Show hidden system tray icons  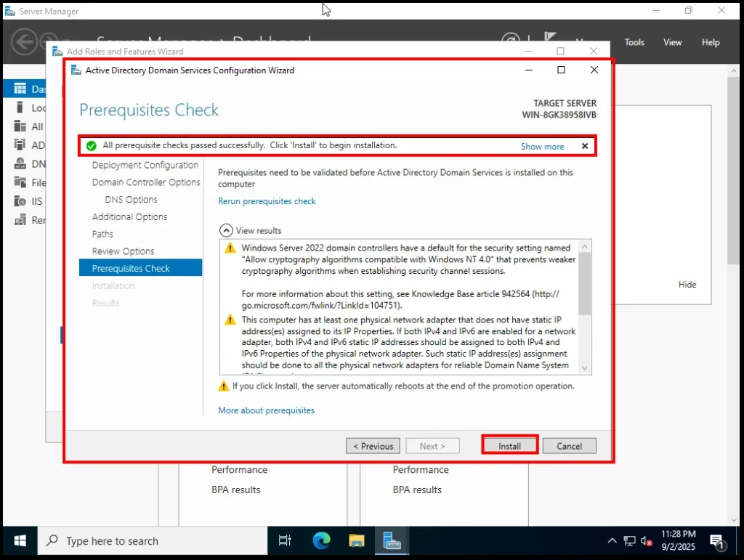coord(612,540)
